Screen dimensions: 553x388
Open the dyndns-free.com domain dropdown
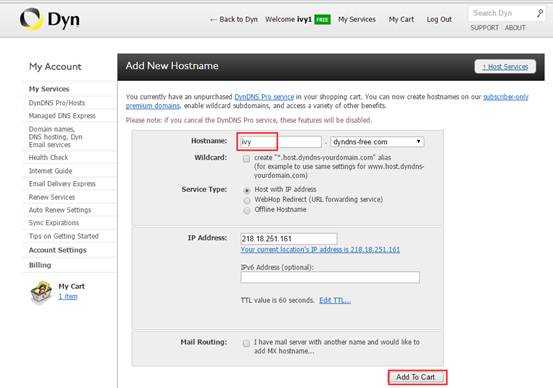377,142
